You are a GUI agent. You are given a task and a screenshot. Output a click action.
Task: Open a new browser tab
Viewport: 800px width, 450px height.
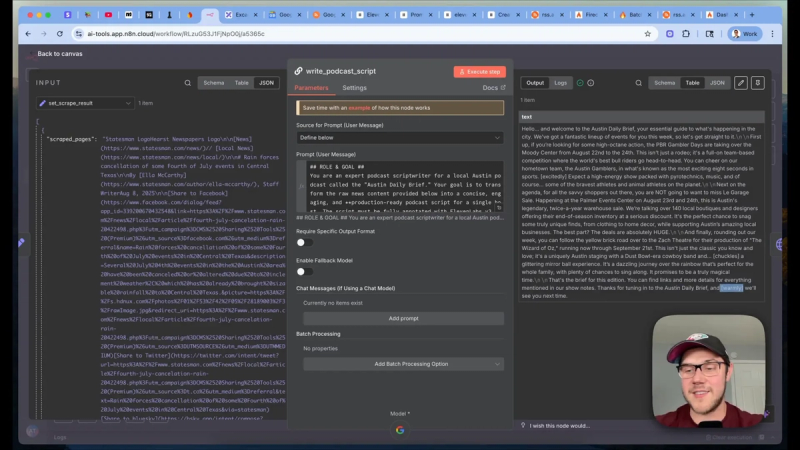click(752, 15)
